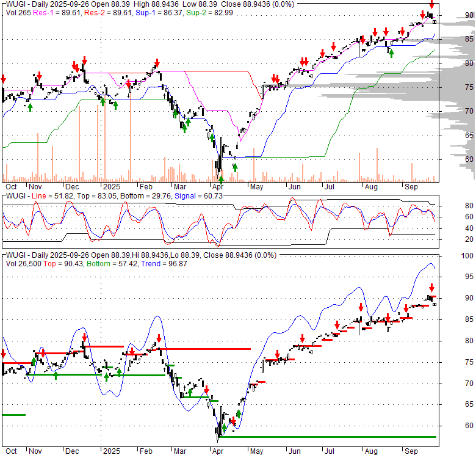Click the "Jun" label under bottom chart
The image size is (476, 455).
[294, 451]
